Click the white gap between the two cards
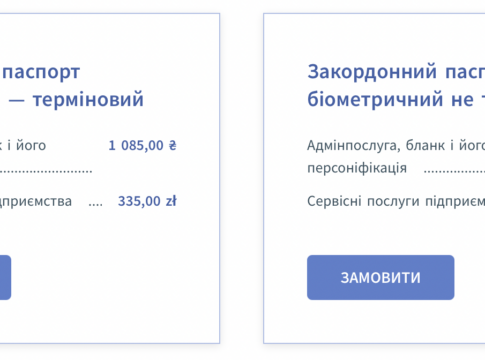This screenshot has height=360, width=485. [x=241, y=178]
